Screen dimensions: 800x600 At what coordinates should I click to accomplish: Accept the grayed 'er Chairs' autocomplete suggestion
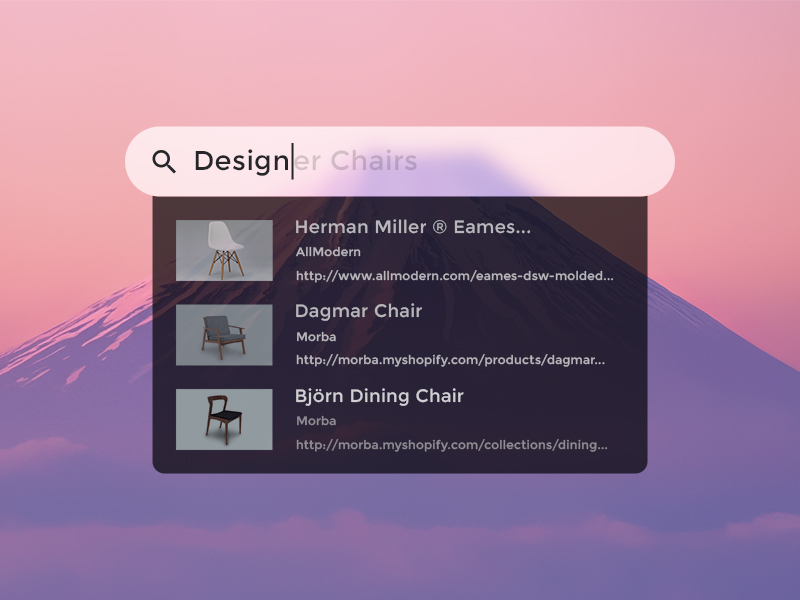[x=357, y=161]
